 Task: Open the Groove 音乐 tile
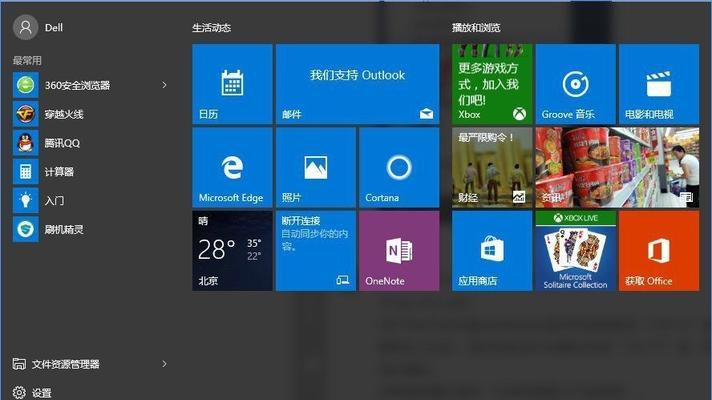point(575,84)
